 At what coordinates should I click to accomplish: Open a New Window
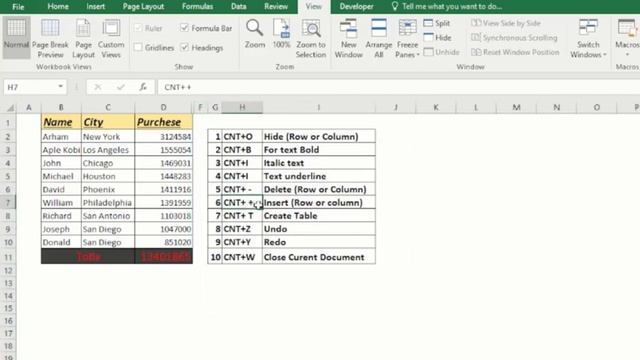tap(349, 38)
